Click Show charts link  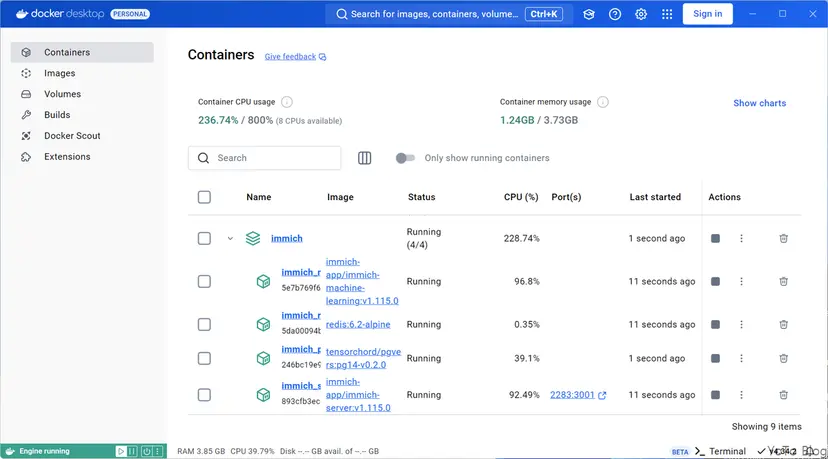(759, 103)
